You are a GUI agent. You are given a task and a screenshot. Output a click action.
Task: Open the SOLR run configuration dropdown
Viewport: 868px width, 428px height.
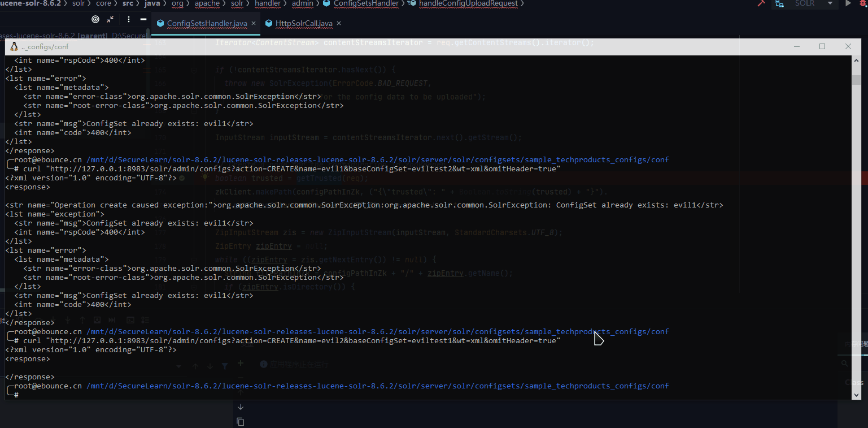[x=830, y=3]
